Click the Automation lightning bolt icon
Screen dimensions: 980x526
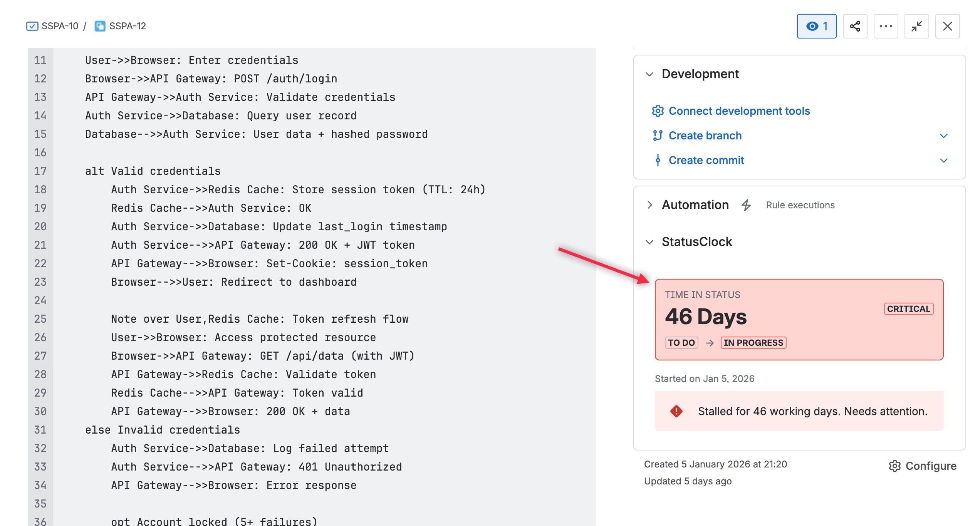[x=746, y=205]
